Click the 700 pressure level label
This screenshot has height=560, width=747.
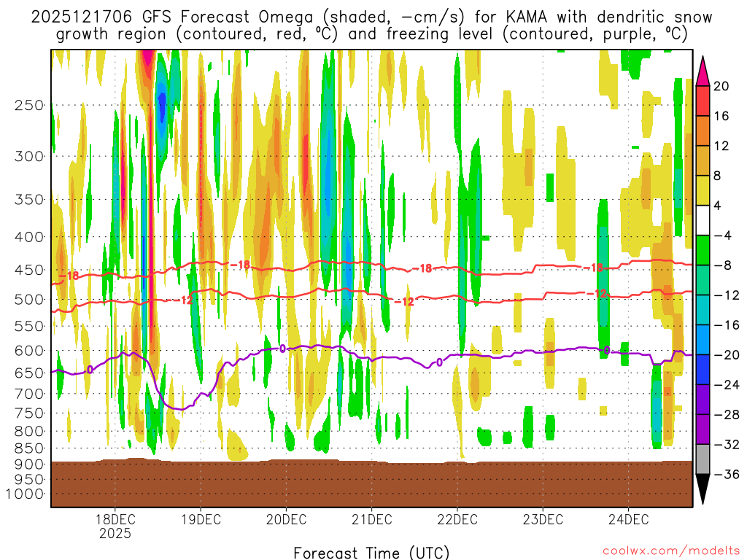(x=29, y=394)
